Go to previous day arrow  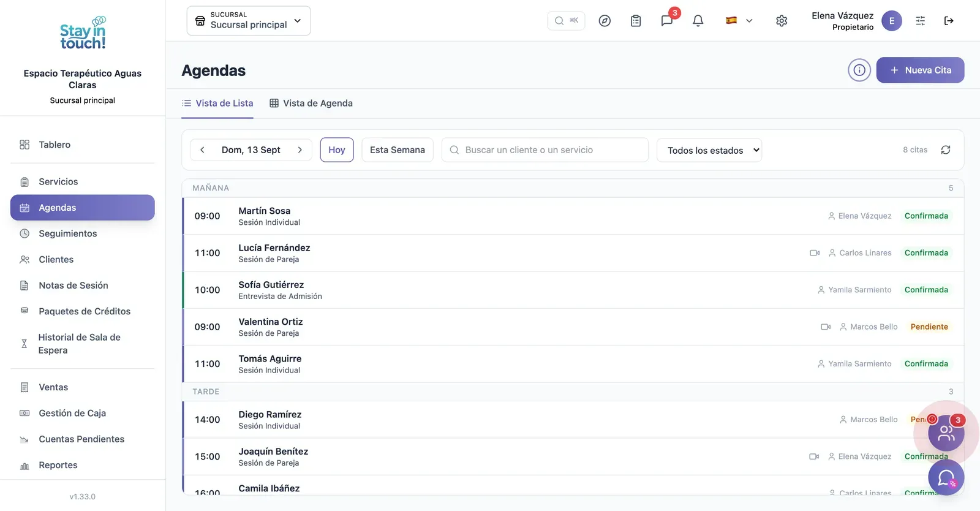click(202, 150)
